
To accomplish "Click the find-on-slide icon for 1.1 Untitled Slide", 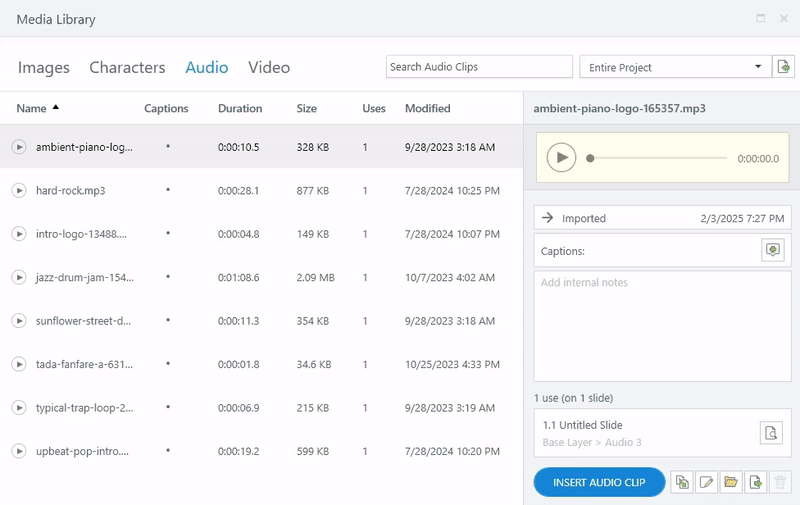I will point(770,433).
